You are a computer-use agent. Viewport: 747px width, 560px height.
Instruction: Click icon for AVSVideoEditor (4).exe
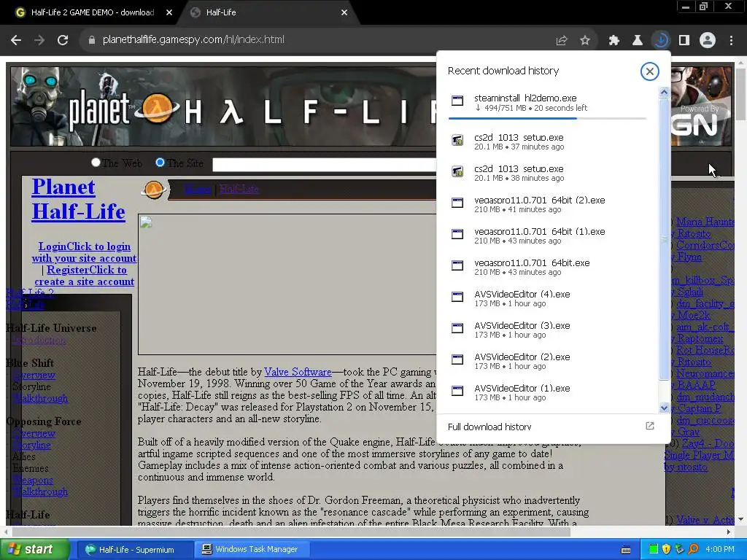457,297
